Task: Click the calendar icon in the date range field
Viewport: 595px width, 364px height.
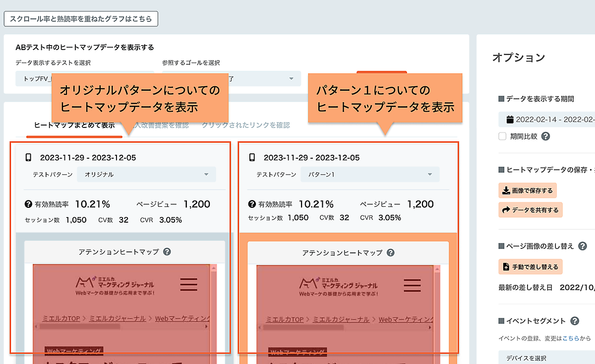Action: tap(509, 120)
